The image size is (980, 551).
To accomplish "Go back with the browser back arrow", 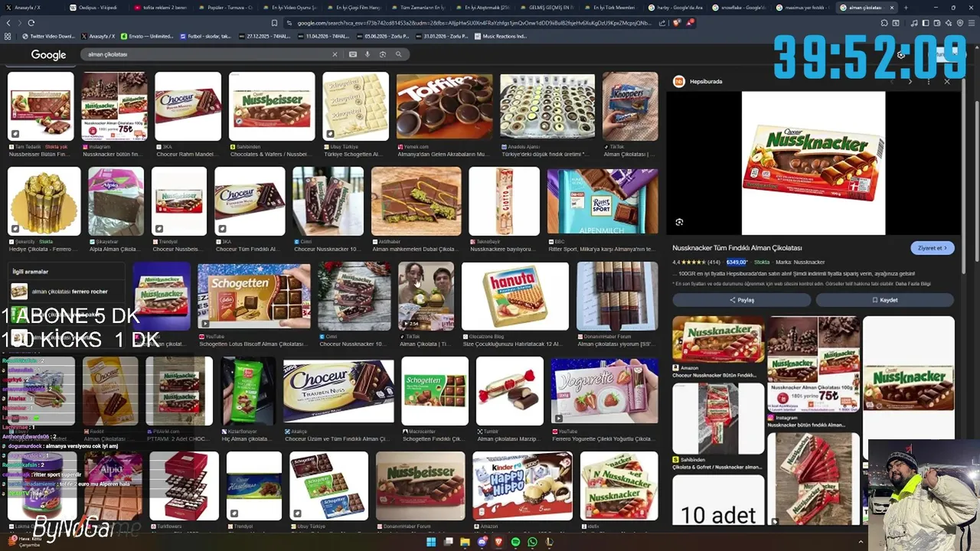I will pyautogui.click(x=8, y=23).
